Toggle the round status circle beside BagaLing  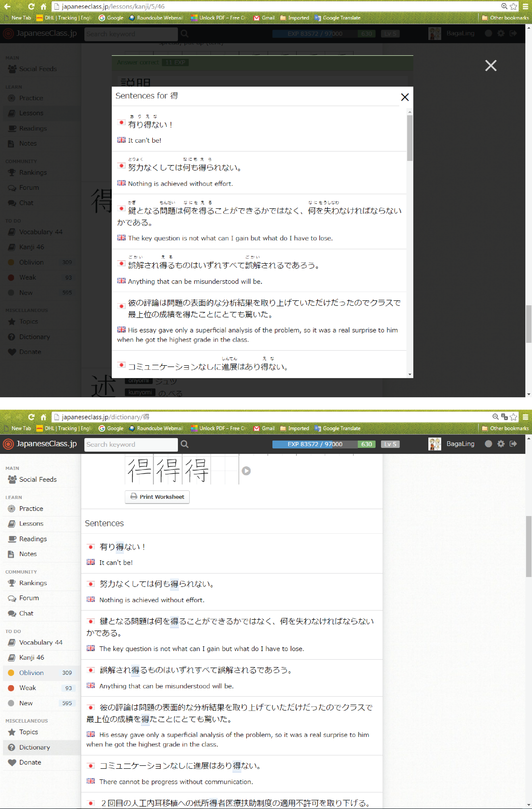click(x=488, y=443)
